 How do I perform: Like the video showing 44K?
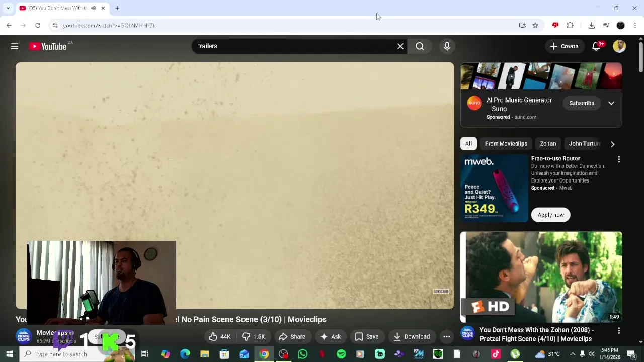(x=220, y=337)
